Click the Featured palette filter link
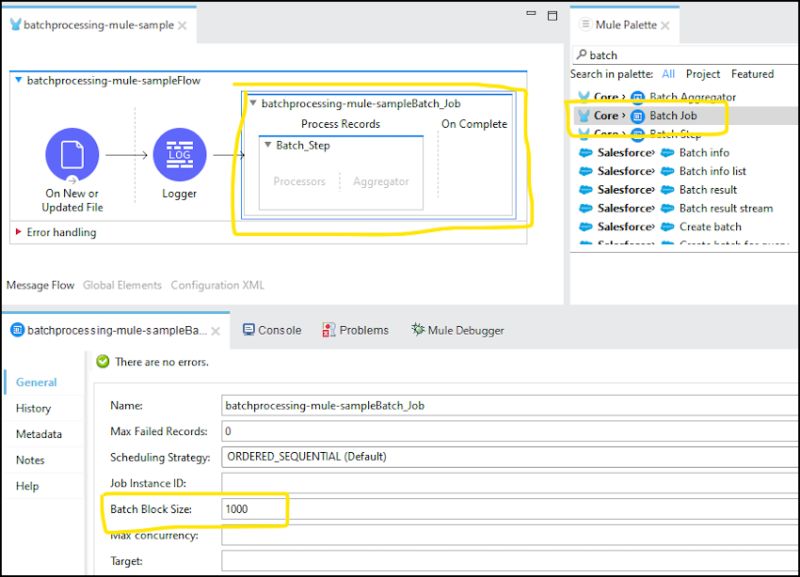800x577 pixels. coord(753,73)
